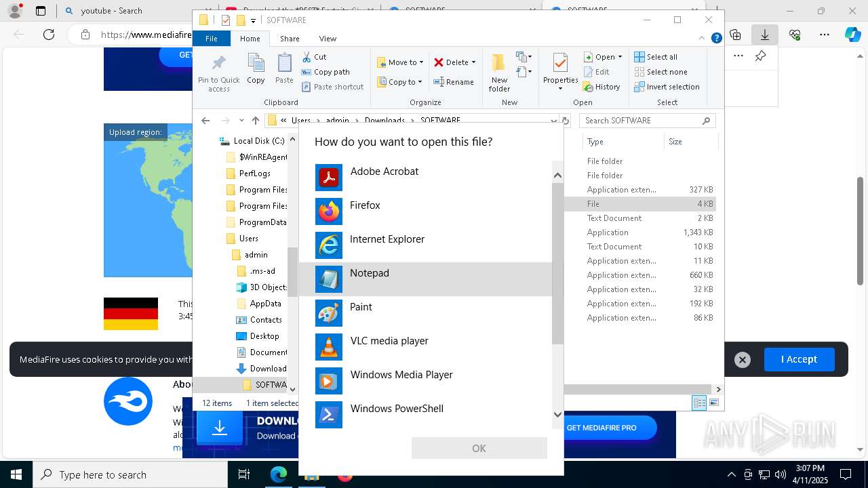Go up one folder level
The width and height of the screenshot is (868, 488).
[x=255, y=121]
